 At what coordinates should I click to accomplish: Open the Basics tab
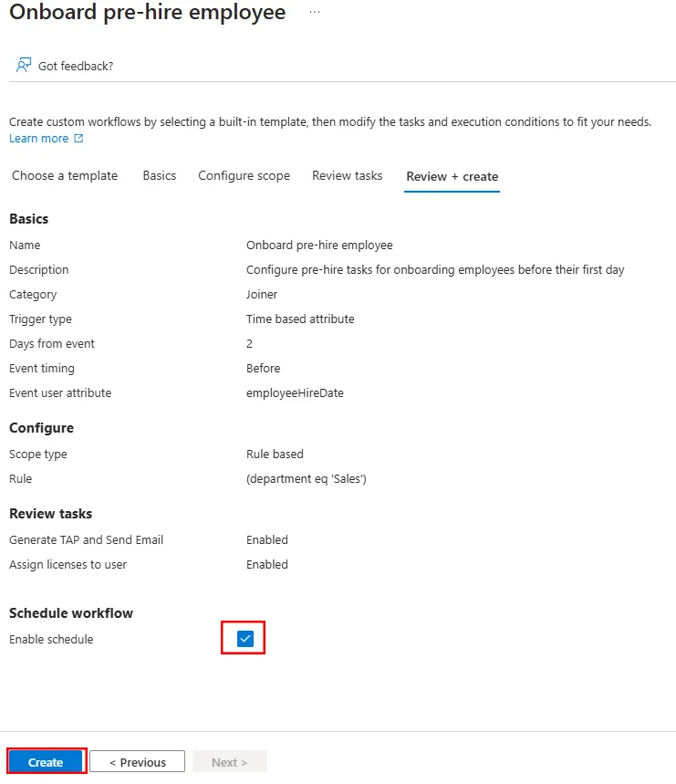[160, 175]
